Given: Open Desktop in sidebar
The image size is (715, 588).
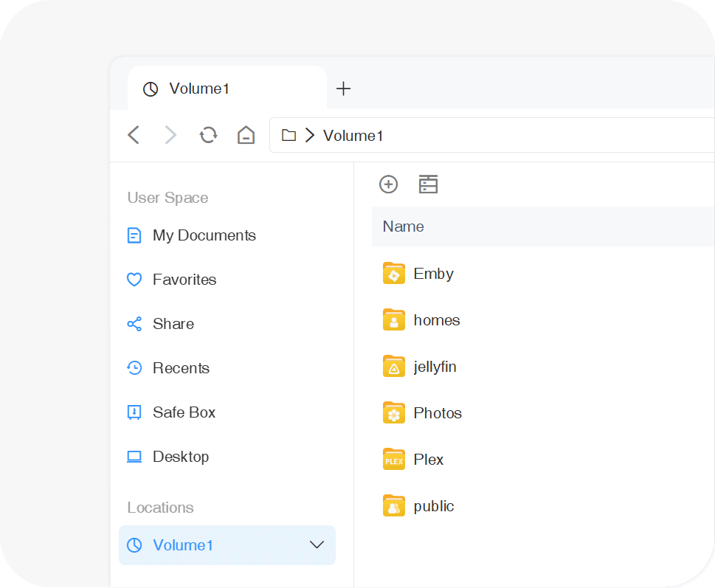Looking at the screenshot, I should [227, 456].
